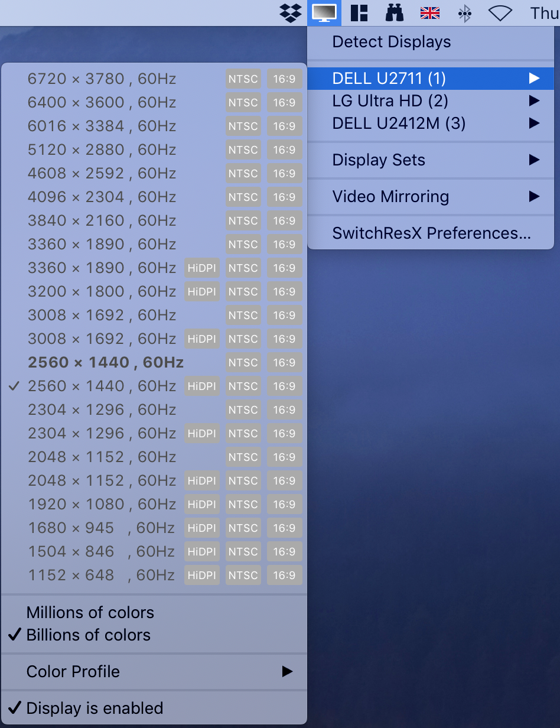Image resolution: width=560 pixels, height=728 pixels.
Task: Click NTSC badge on 6720 × 3780 row
Action: pyautogui.click(x=243, y=79)
